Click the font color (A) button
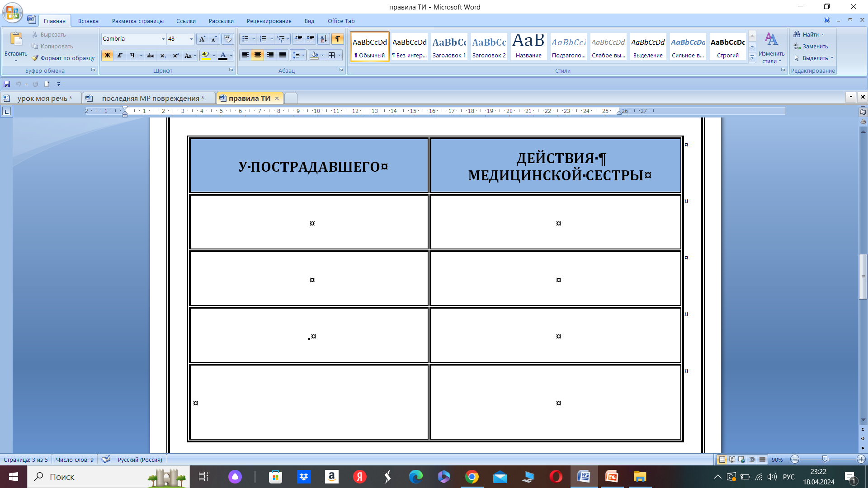The image size is (868, 488). click(x=223, y=56)
